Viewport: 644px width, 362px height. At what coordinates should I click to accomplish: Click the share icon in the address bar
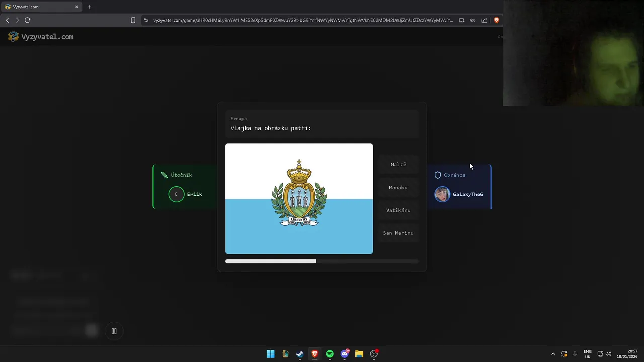coord(484,20)
